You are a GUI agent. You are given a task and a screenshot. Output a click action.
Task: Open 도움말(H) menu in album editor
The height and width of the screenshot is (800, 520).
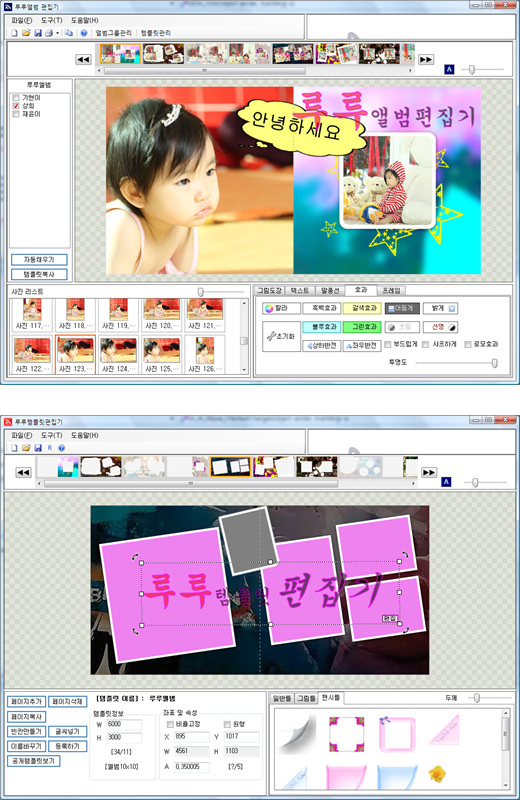84,20
